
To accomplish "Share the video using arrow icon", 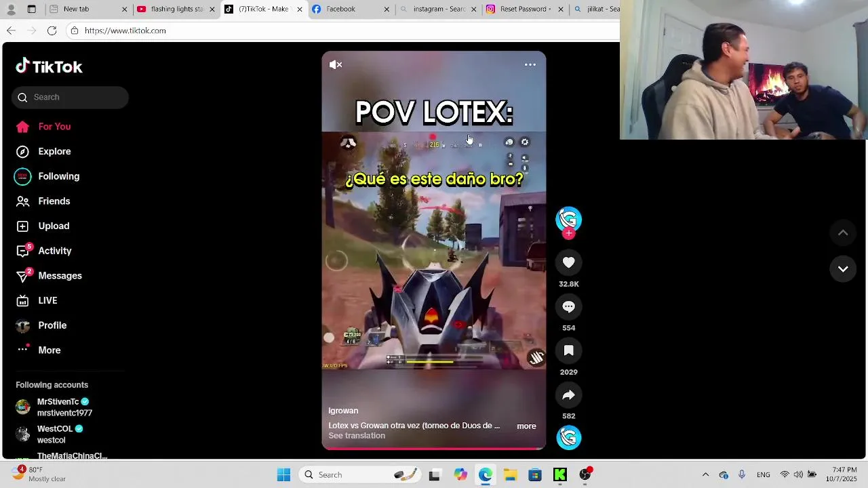I will point(568,395).
